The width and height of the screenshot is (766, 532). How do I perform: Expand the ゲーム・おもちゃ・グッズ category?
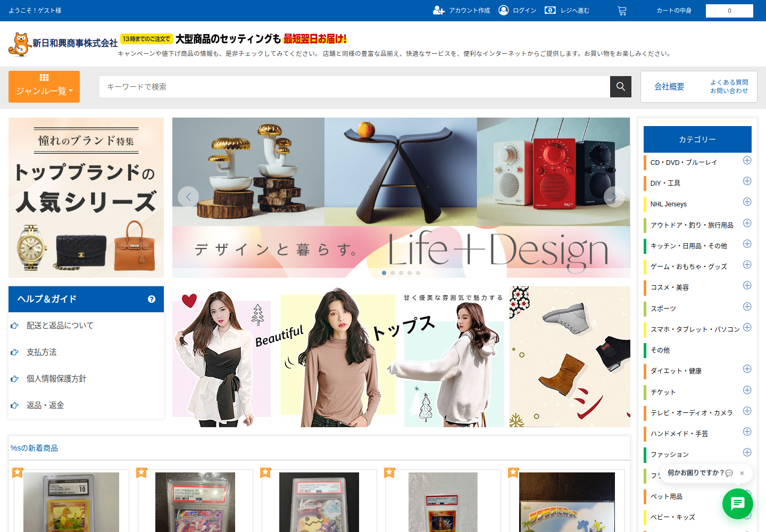pos(747,264)
